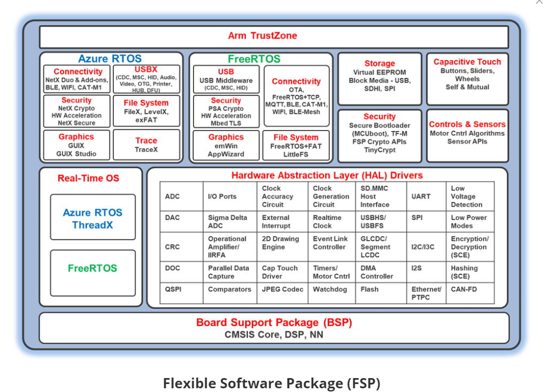Viewport: 549px width, 392px height.
Task: Select the Ethernet/PTPC cell
Action: 427,293
